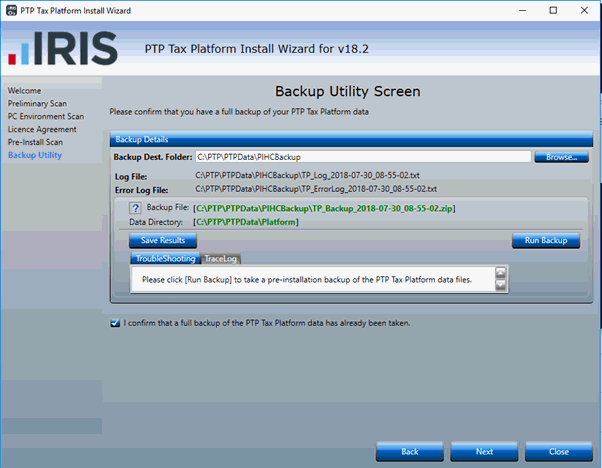Minimize the install wizard window
The width and height of the screenshot is (602, 468).
(x=523, y=10)
